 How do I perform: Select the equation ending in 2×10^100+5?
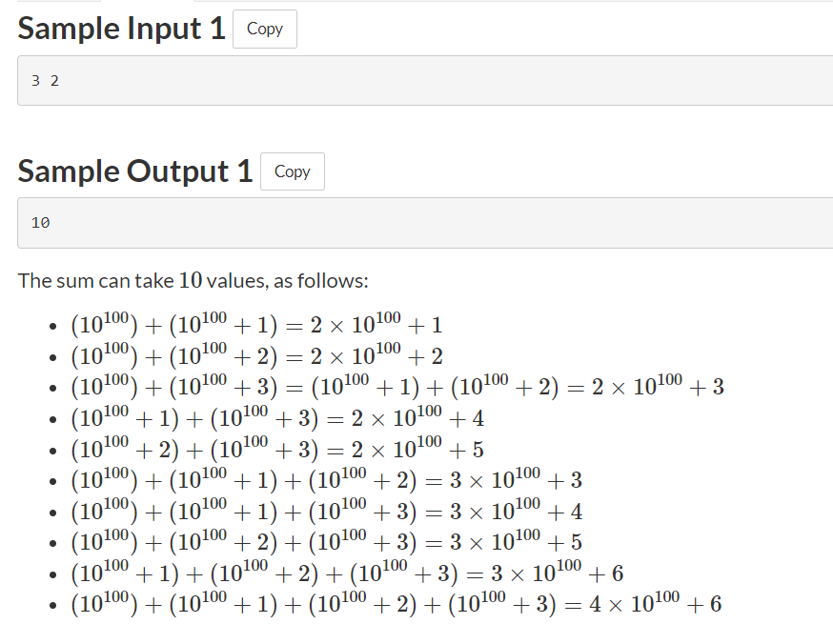pos(277,448)
